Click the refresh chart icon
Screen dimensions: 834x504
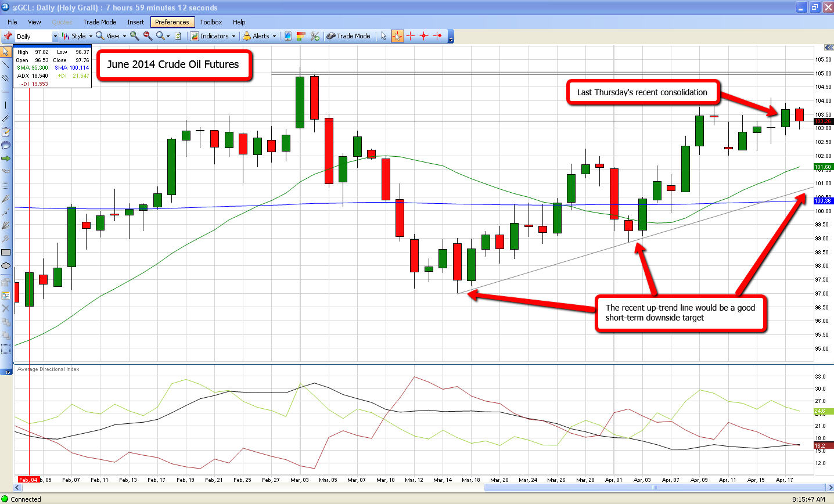coord(178,36)
